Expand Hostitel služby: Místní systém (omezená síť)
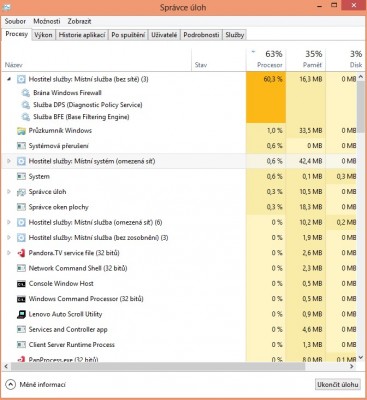Viewport: 367px width, 400px height. point(9,161)
